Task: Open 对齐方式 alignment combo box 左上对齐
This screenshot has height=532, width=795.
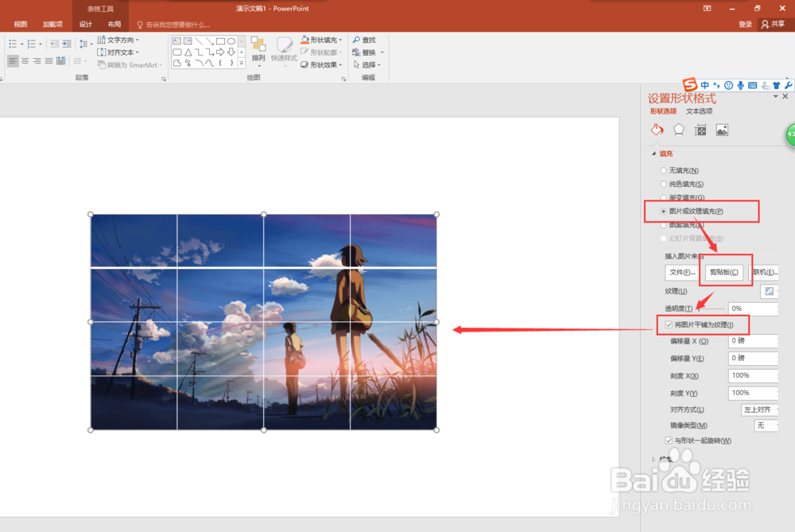Action: coord(759,410)
